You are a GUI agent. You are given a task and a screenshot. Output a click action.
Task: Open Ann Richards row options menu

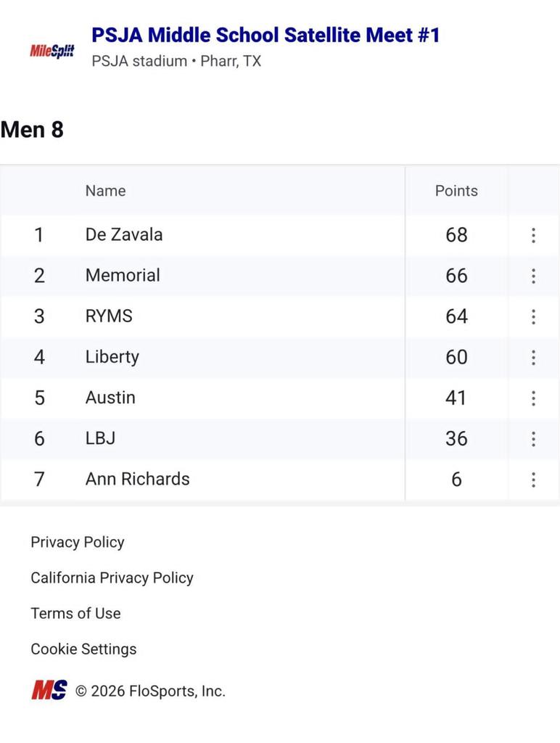[x=533, y=479]
